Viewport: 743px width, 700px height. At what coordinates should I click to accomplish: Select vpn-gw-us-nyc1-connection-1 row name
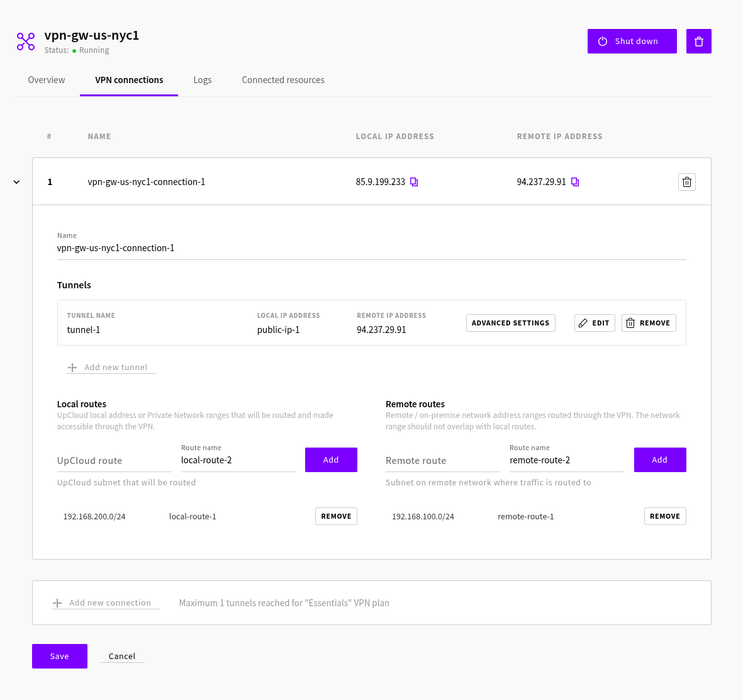point(147,182)
